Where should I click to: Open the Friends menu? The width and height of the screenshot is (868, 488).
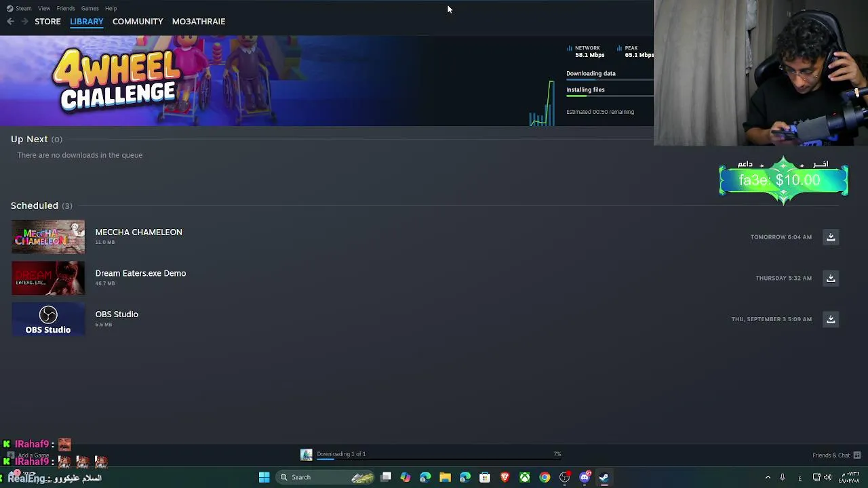(x=66, y=8)
